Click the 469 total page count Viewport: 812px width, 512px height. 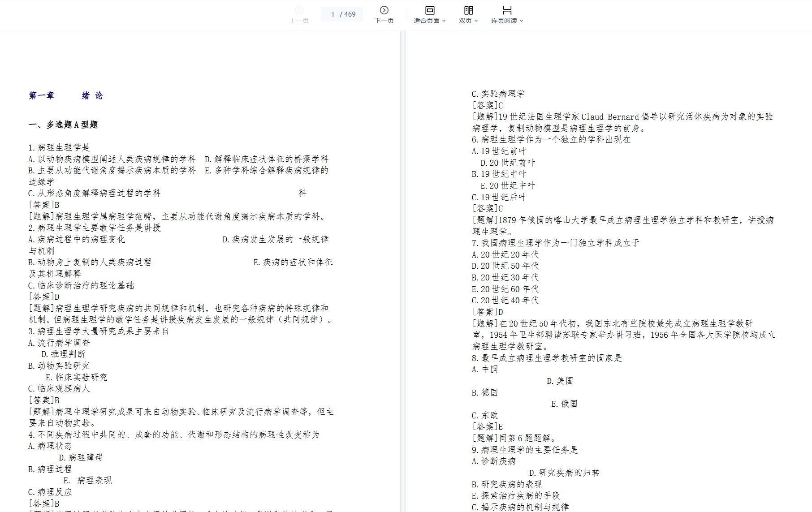[350, 14]
